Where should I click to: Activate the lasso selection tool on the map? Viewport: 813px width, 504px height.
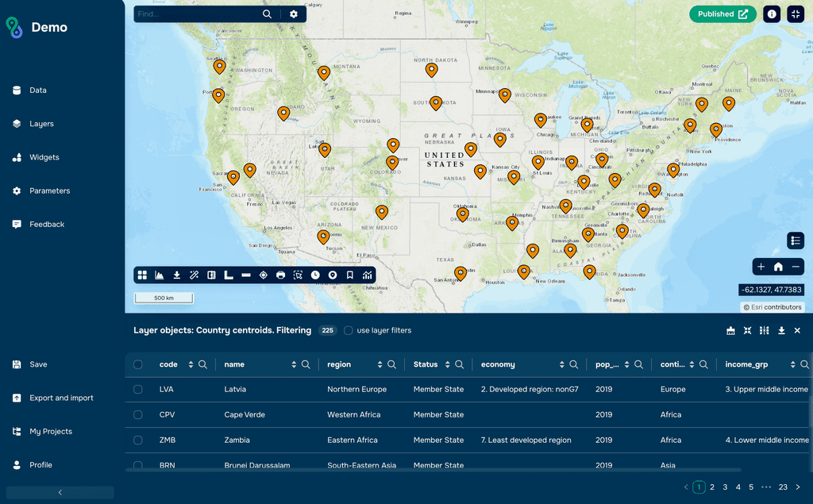click(x=298, y=275)
